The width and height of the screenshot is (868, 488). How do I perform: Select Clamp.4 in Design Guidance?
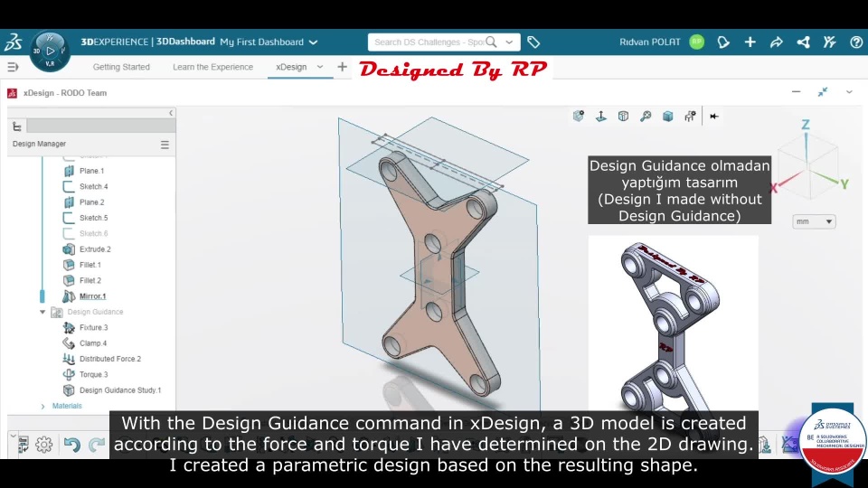pos(93,343)
